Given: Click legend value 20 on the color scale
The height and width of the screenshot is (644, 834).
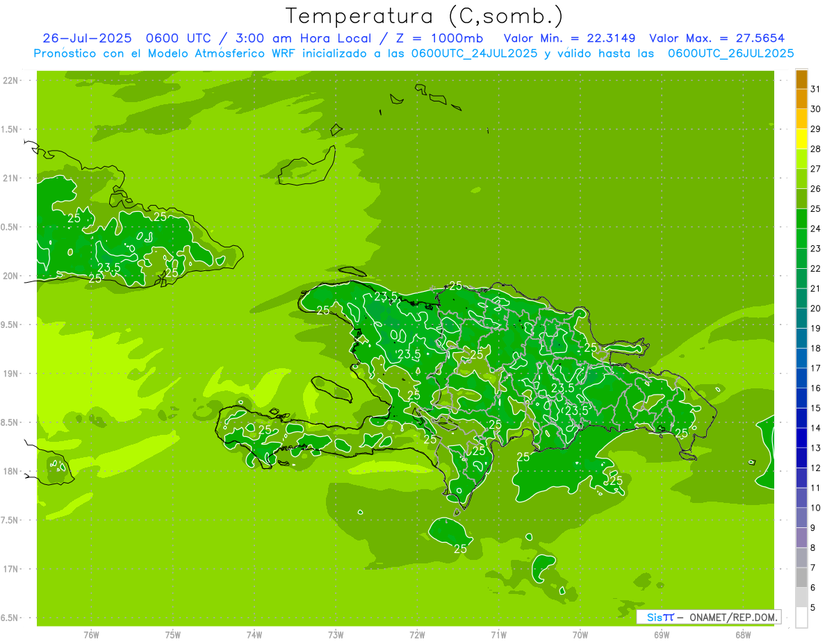Looking at the screenshot, I should coord(816,308).
